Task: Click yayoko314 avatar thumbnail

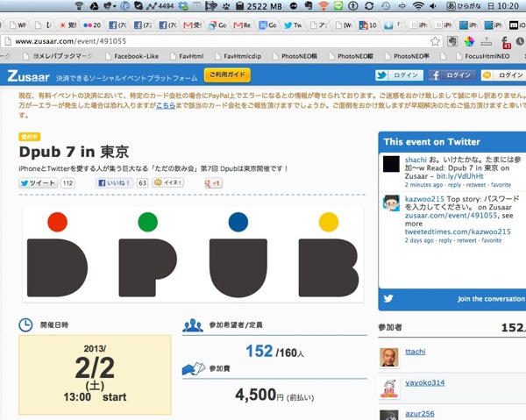Action: 388,388
